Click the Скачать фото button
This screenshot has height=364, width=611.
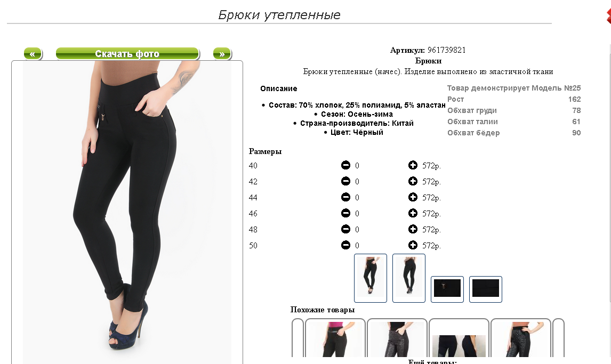(x=127, y=54)
